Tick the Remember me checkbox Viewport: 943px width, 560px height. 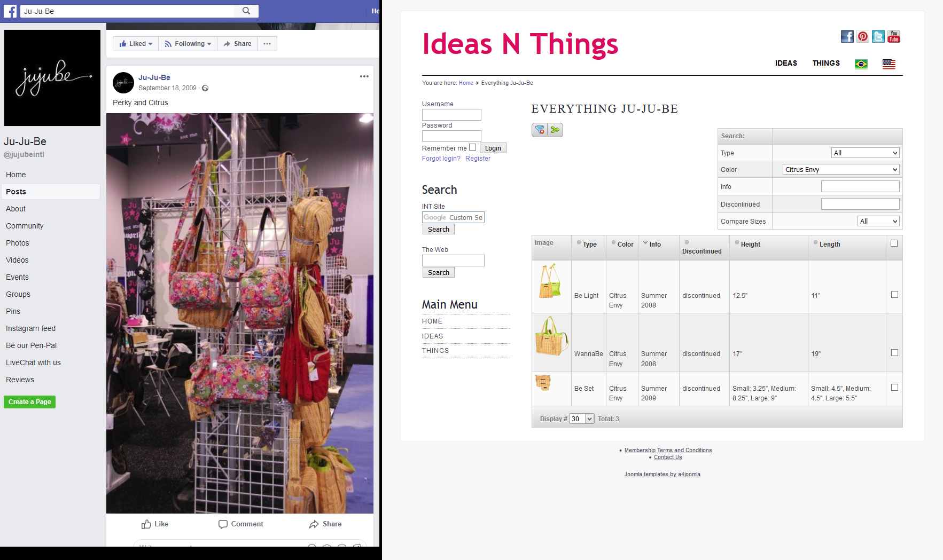(472, 147)
